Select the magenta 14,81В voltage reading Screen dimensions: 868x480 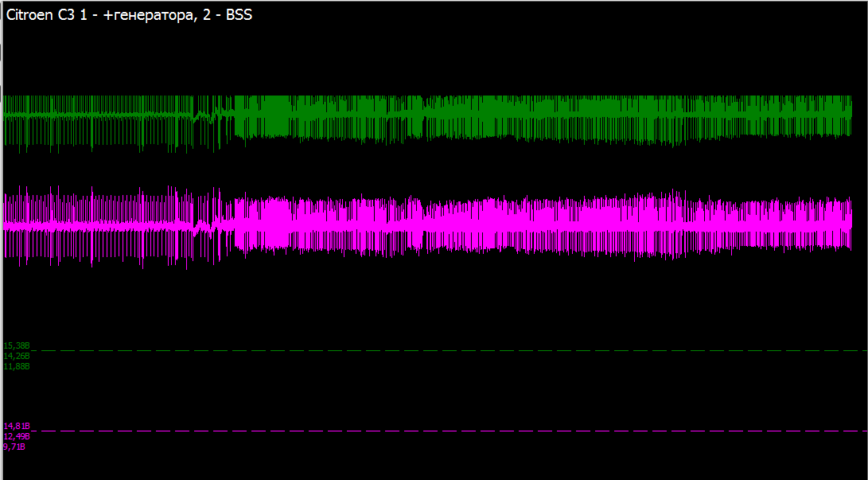pos(17,427)
